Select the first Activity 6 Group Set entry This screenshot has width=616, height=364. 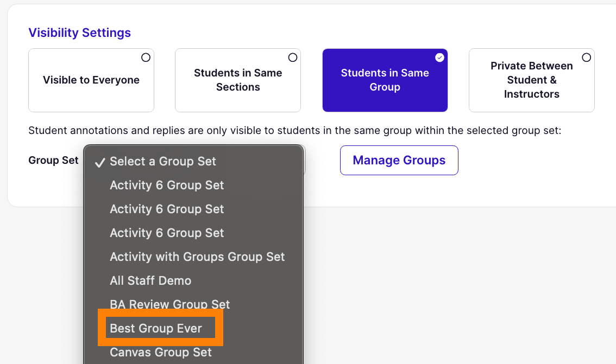[x=167, y=185]
